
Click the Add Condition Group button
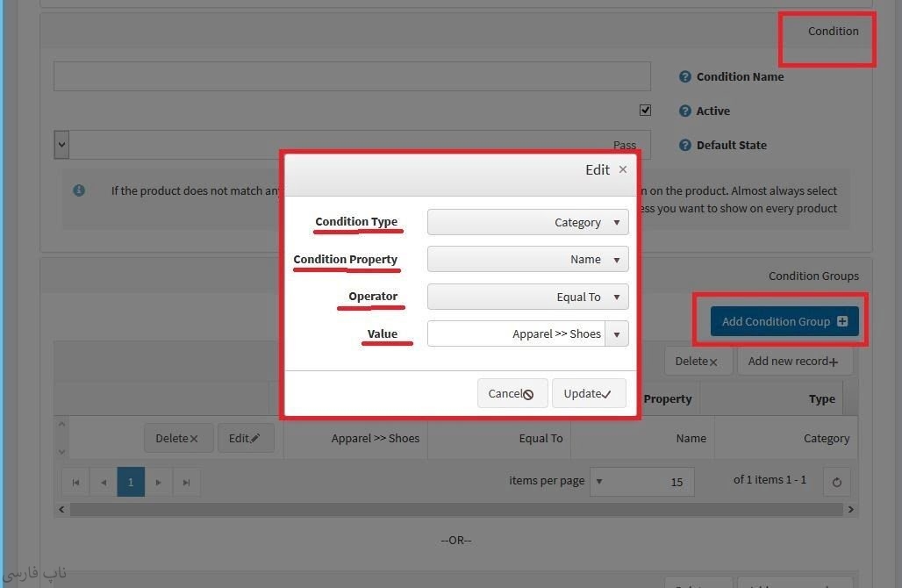pyautogui.click(x=784, y=321)
